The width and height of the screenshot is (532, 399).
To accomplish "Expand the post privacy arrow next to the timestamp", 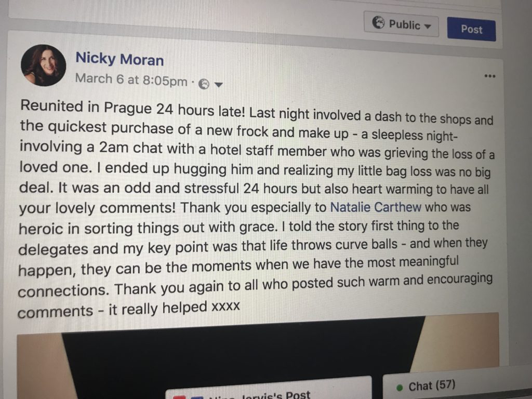I will [219, 85].
